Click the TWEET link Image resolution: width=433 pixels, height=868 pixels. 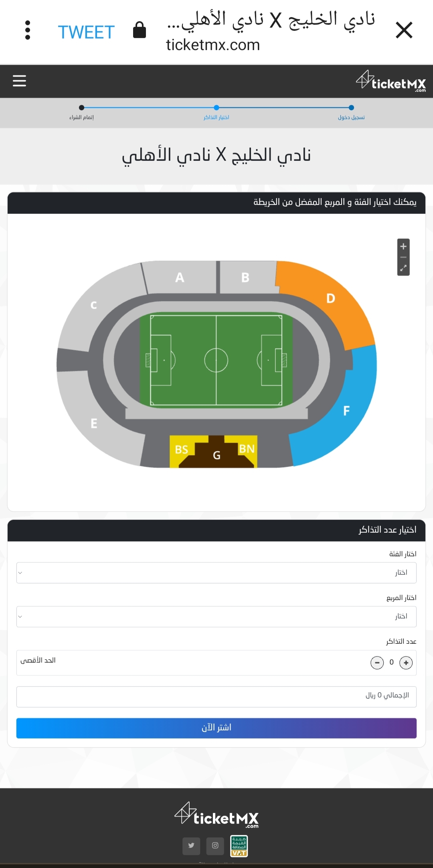(x=86, y=32)
